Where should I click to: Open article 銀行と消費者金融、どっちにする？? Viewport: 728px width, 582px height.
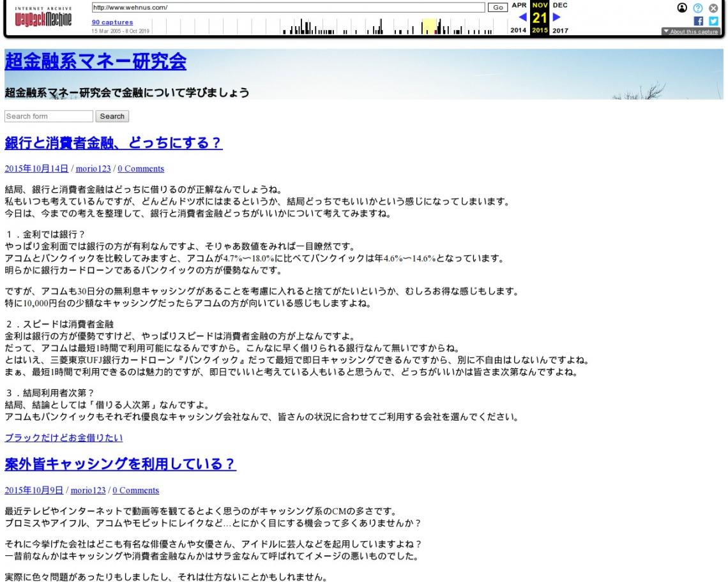114,142
